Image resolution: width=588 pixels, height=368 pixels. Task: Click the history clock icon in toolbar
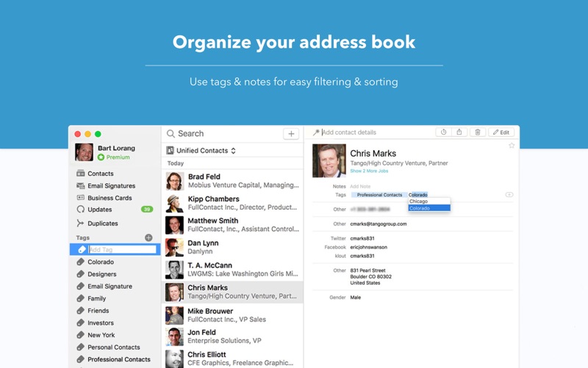pos(444,132)
